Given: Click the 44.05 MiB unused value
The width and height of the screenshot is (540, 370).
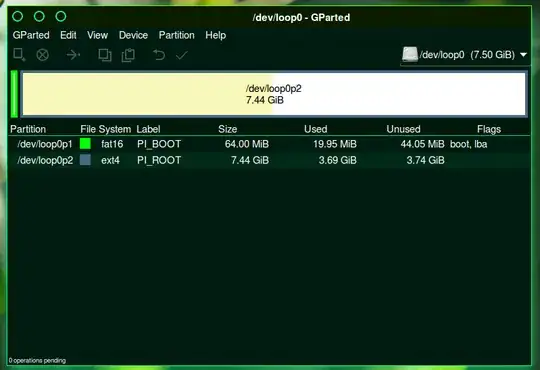Looking at the screenshot, I should 423,144.
